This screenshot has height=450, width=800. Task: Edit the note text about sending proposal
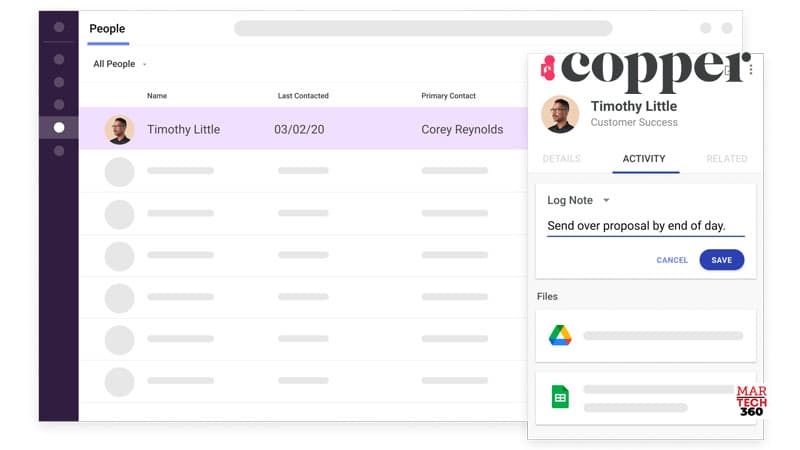click(645, 226)
